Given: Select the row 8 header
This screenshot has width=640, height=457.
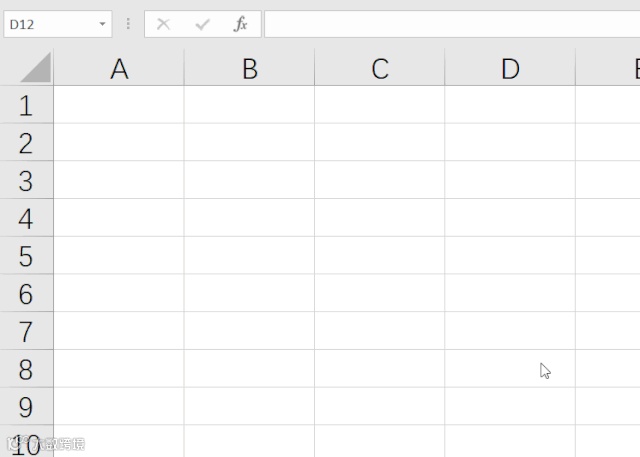Looking at the screenshot, I should pos(26,370).
